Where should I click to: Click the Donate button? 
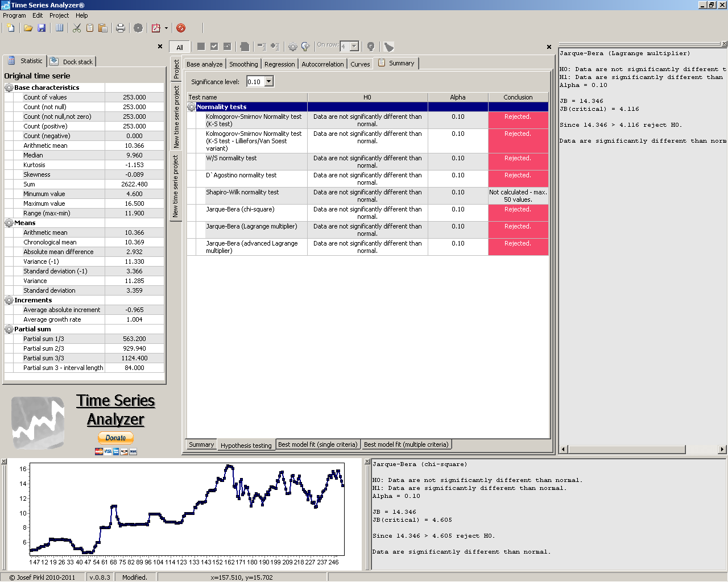116,438
